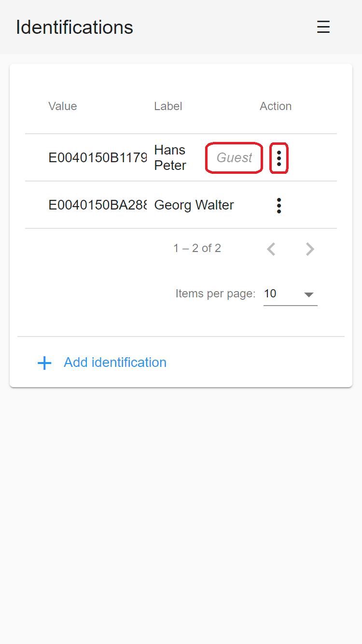Go to the next page of results
The width and height of the screenshot is (362, 644).
click(310, 249)
